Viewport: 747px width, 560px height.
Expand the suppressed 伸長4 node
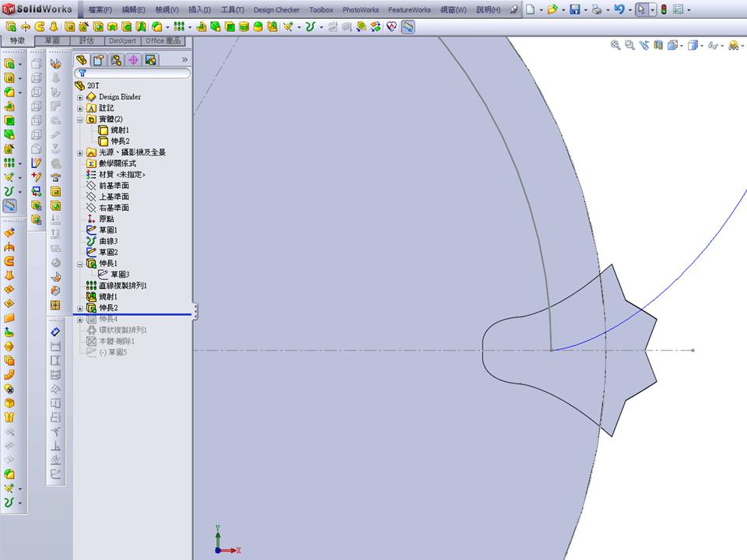(x=80, y=320)
